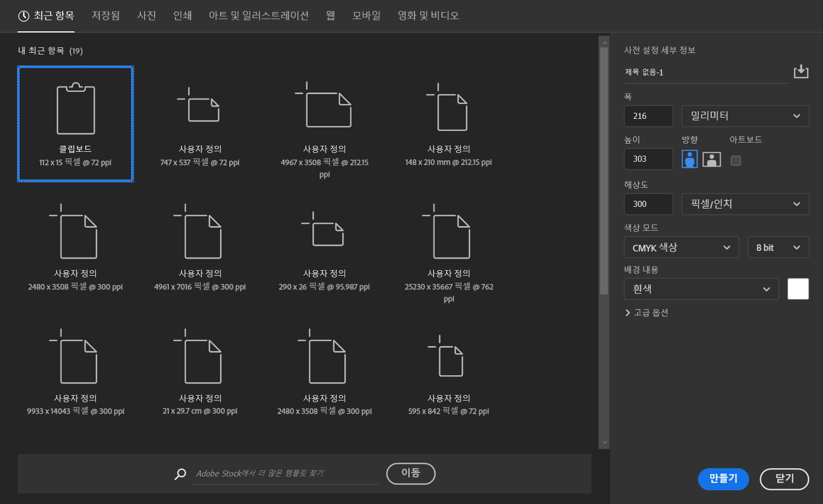The height and width of the screenshot is (504, 823).
Task: Click the scrollbar down arrow
Action: coord(605,442)
